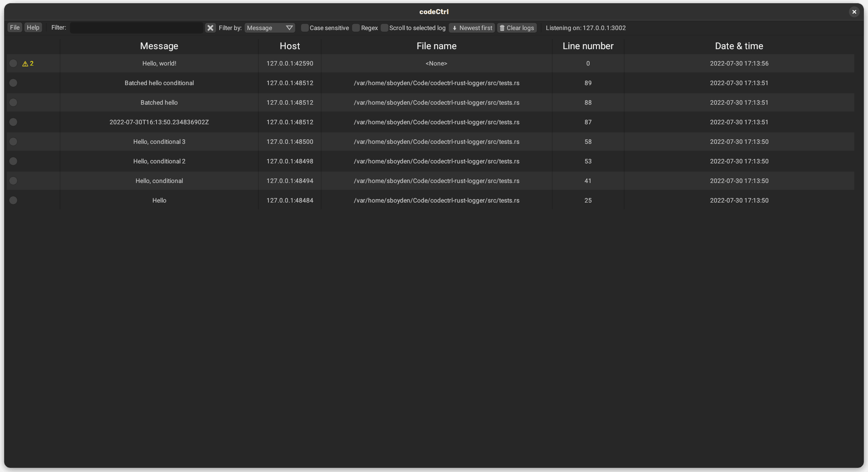Viewport: 868px width, 472px height.
Task: Select radio button for Batched hello entry
Action: tap(13, 102)
